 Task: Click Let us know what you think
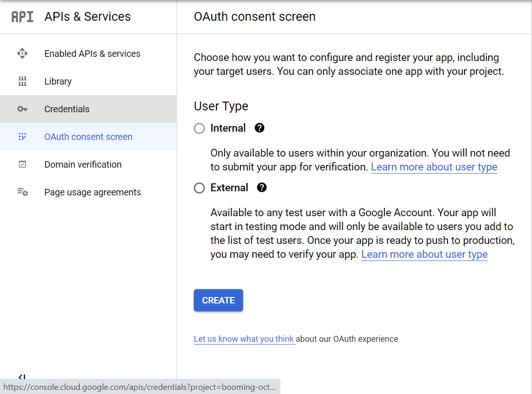click(x=244, y=339)
